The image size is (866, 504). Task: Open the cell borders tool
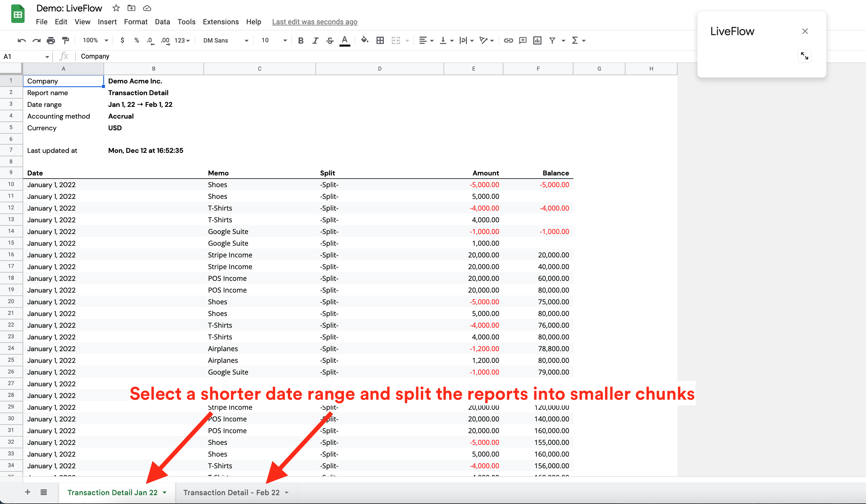coord(380,41)
